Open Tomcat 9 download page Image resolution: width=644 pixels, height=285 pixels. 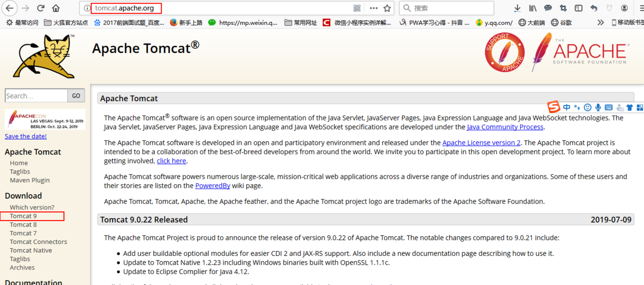23,216
